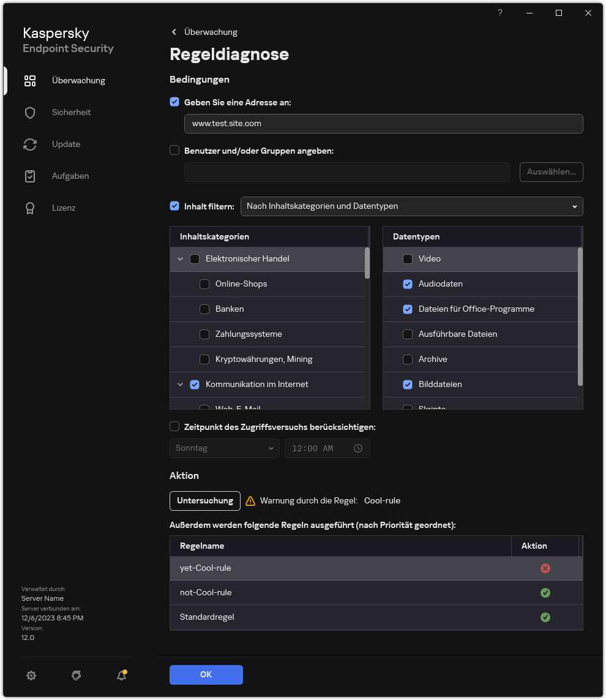
Task: Go to Sicherheit in the sidebar
Action: (x=71, y=113)
